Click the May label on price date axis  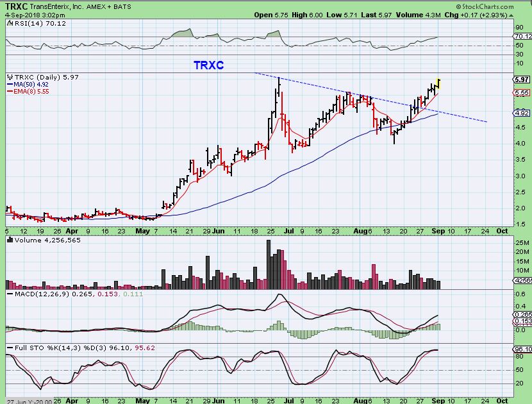coord(142,231)
